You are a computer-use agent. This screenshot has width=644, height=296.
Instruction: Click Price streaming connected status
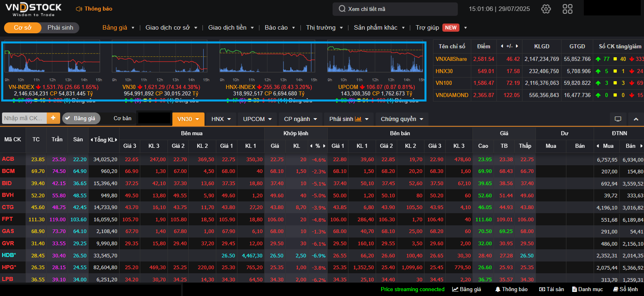pyautogui.click(x=413, y=290)
